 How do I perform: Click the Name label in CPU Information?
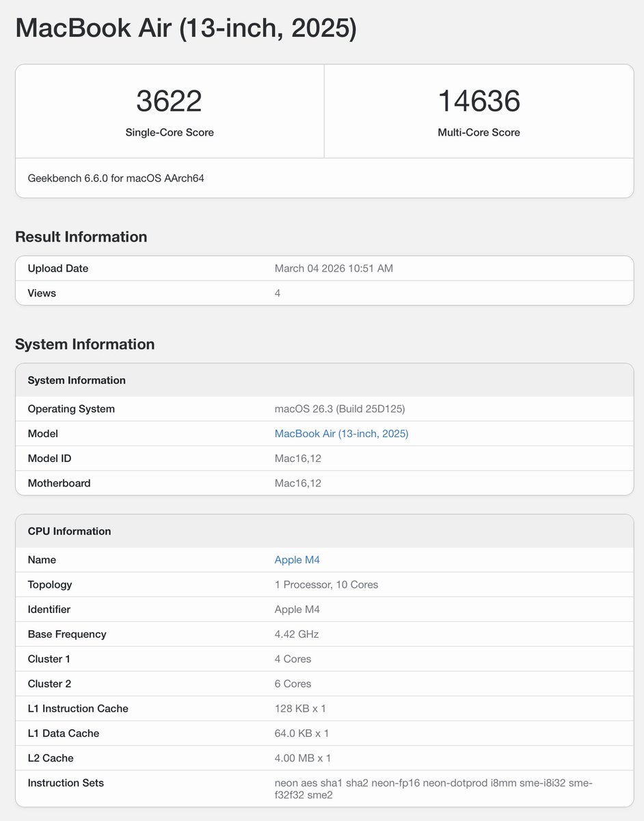click(x=42, y=560)
